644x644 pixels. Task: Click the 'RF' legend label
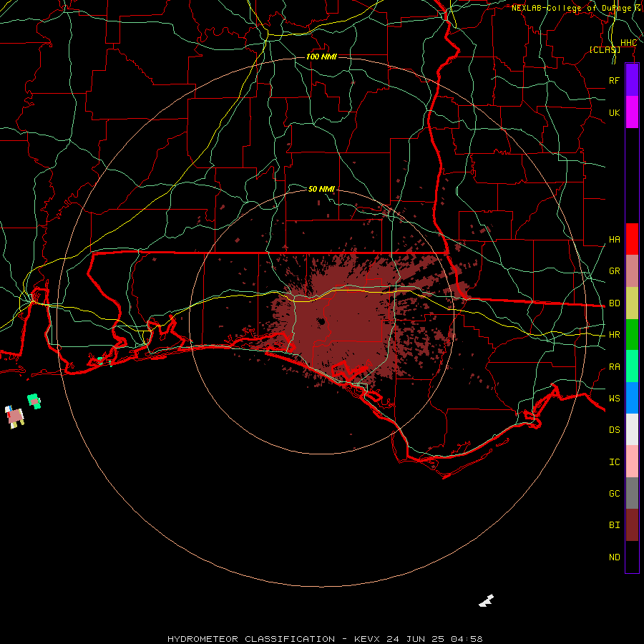click(x=614, y=80)
